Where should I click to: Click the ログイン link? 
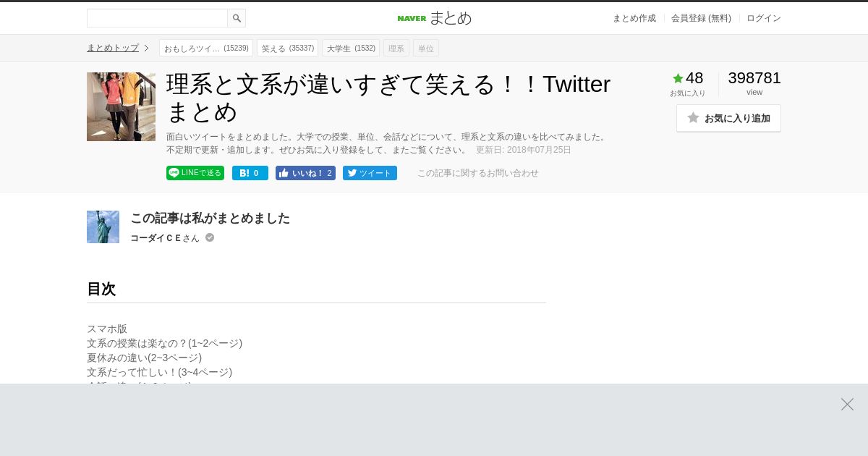[x=764, y=18]
